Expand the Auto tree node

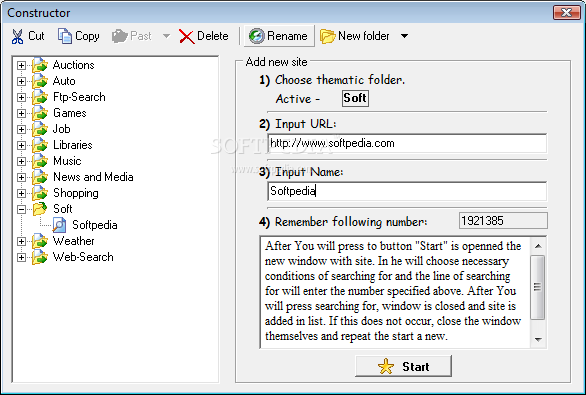tap(21, 81)
